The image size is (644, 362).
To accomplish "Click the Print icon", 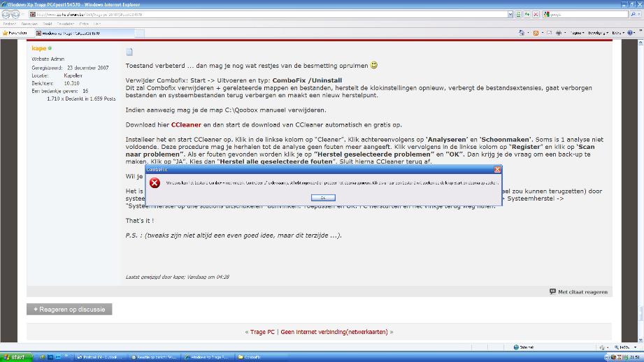I will [x=559, y=33].
